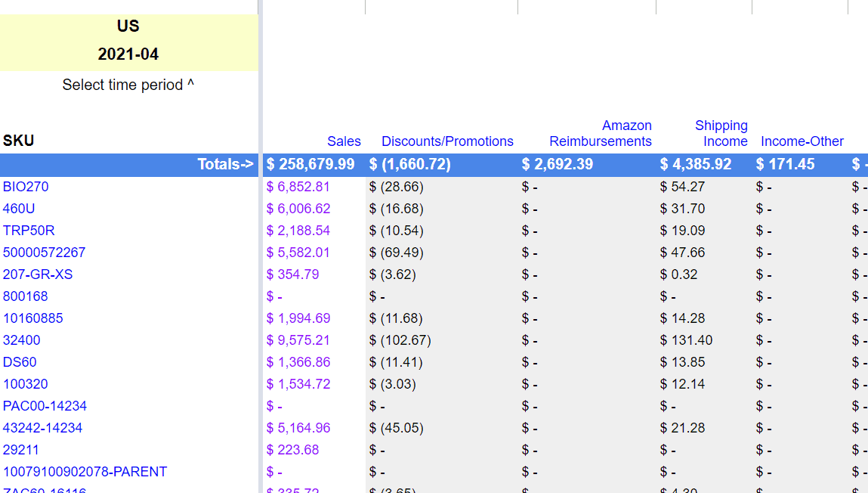Click the TRP50R SKU link
Image resolution: width=868 pixels, height=493 pixels.
29,231
